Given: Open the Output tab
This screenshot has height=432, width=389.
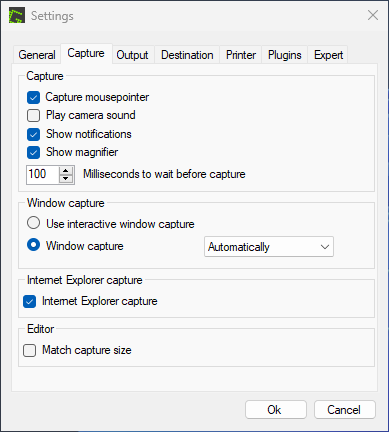Looking at the screenshot, I should 132,55.
